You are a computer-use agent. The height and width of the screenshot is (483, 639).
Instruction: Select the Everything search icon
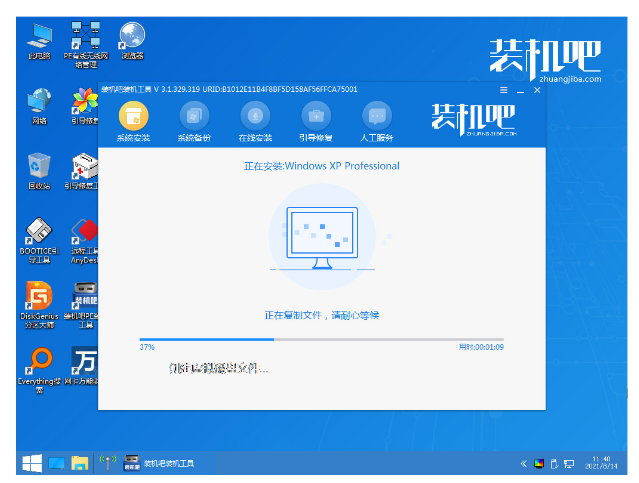coord(39,370)
